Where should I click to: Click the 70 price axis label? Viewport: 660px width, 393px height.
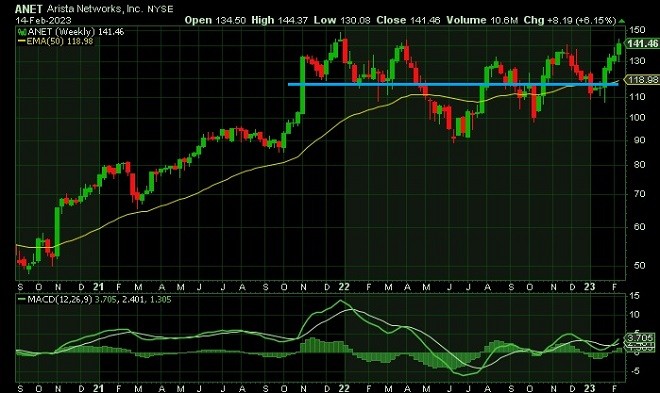tap(639, 194)
